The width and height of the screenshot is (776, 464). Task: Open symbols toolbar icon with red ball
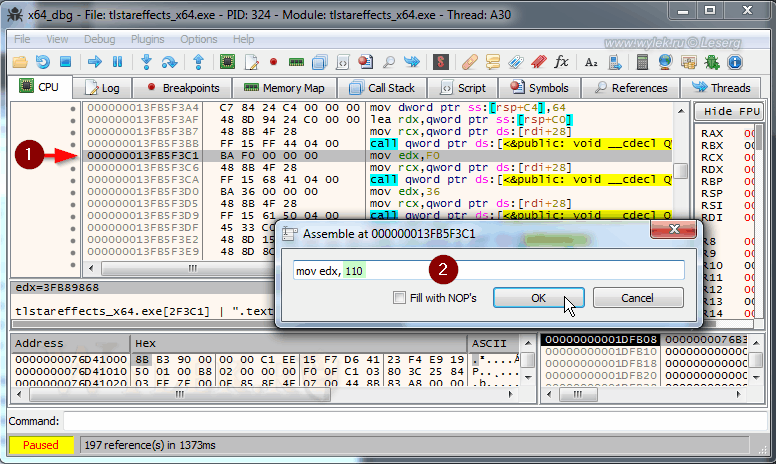365,62
